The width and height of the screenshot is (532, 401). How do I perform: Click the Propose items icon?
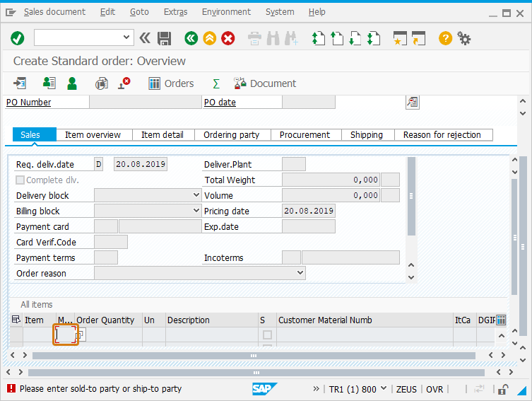coord(102,83)
